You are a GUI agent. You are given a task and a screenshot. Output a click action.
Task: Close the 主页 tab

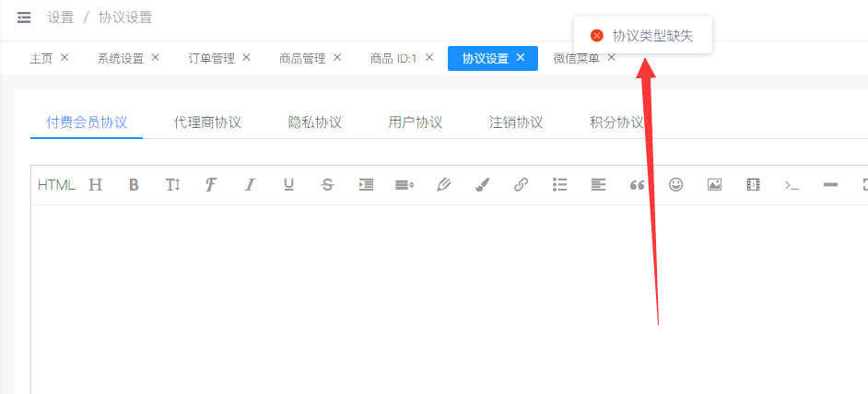[x=65, y=57]
